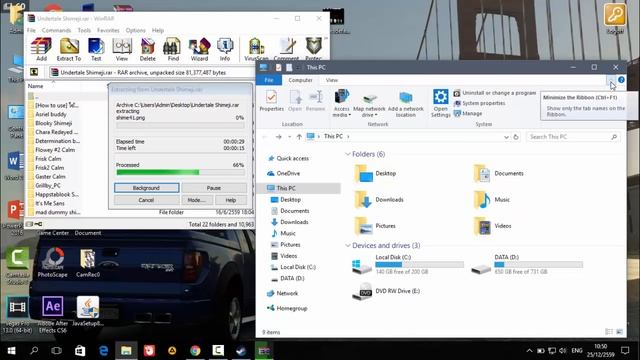Click the Background button in extraction dialog
640x360 pixels.
[146, 188]
